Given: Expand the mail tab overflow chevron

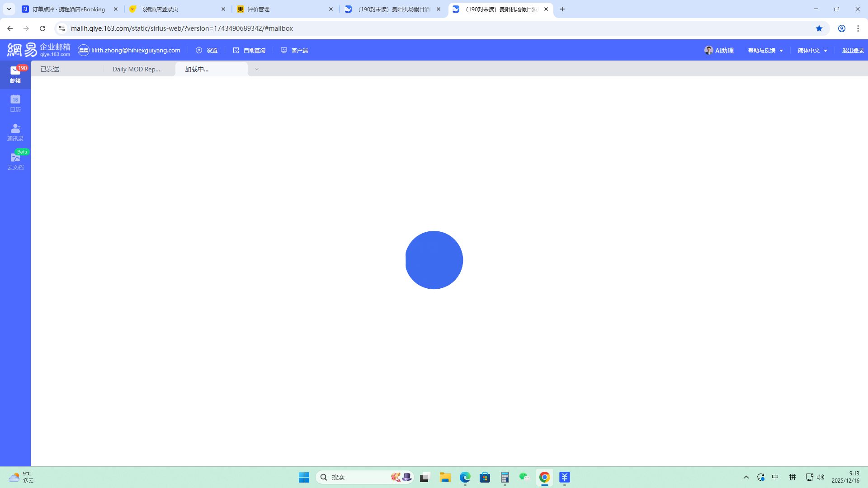Looking at the screenshot, I should point(257,69).
